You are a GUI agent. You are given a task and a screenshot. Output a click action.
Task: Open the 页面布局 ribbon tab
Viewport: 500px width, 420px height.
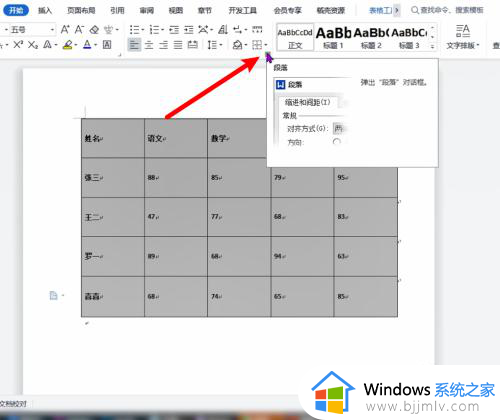click(x=81, y=10)
